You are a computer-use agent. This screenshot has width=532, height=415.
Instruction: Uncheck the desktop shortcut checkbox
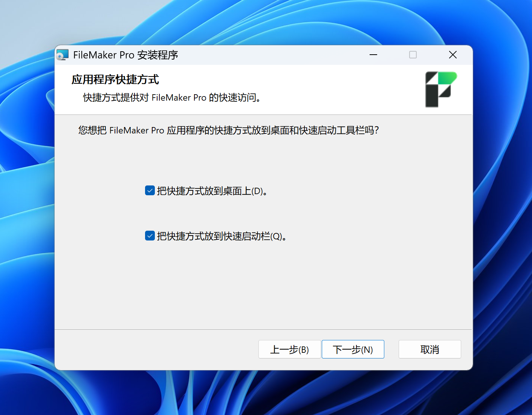pos(150,191)
